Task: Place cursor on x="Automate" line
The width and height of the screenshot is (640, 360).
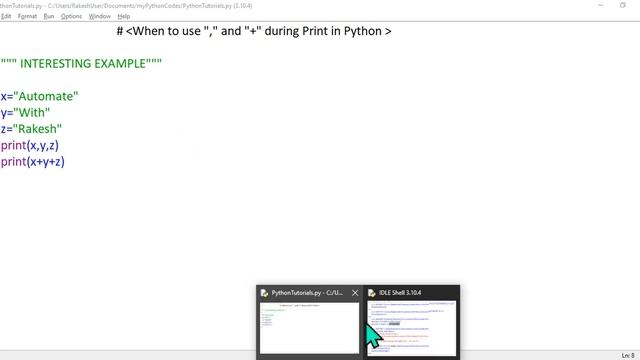Action: [40, 96]
